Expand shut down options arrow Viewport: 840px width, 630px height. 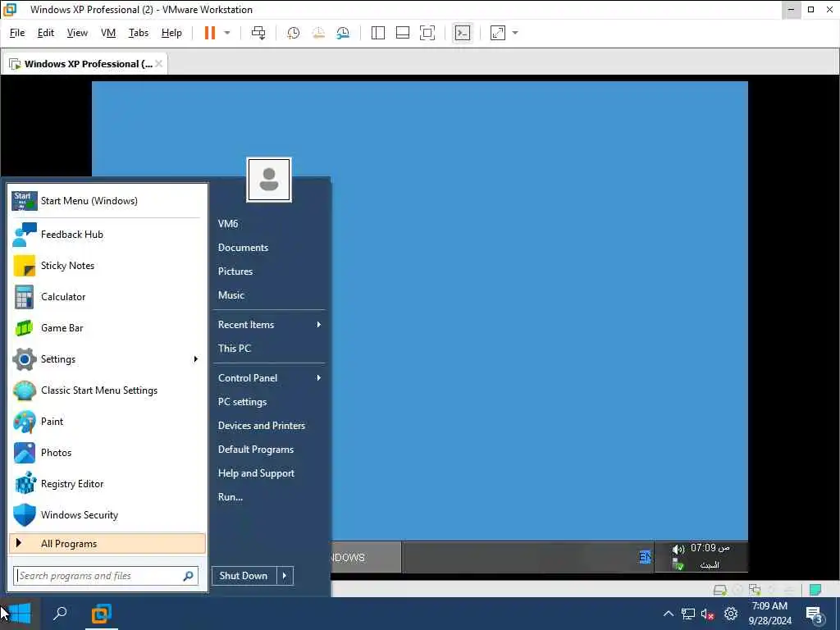[285, 576]
